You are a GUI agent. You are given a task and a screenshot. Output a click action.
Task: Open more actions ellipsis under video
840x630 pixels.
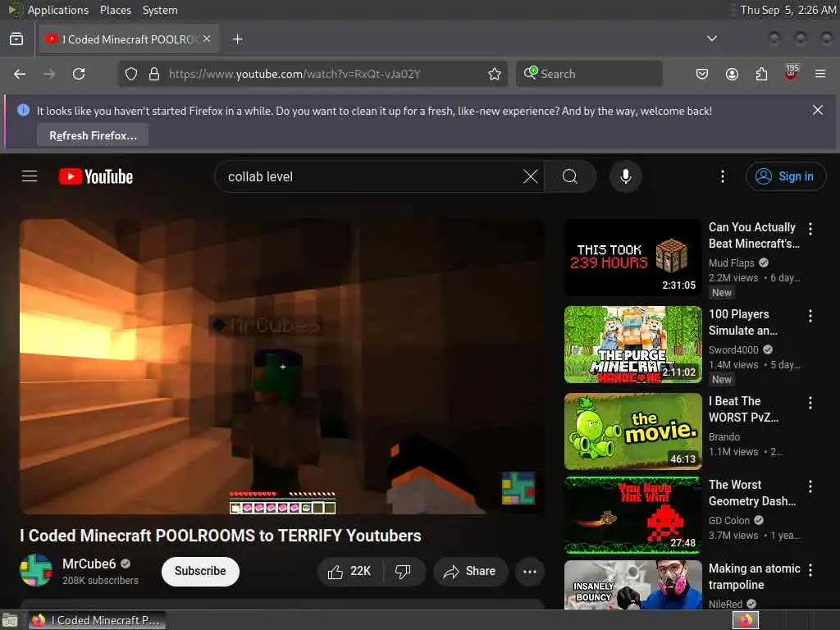pos(530,572)
